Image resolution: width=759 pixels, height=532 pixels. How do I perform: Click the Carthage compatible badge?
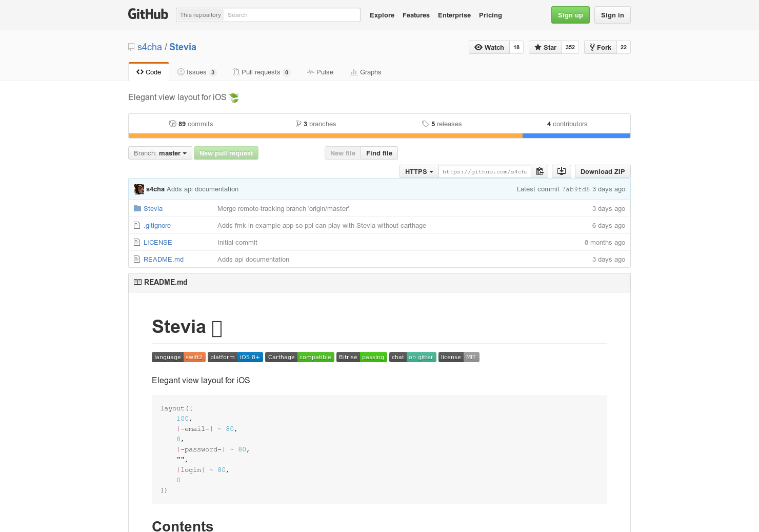[x=299, y=357]
